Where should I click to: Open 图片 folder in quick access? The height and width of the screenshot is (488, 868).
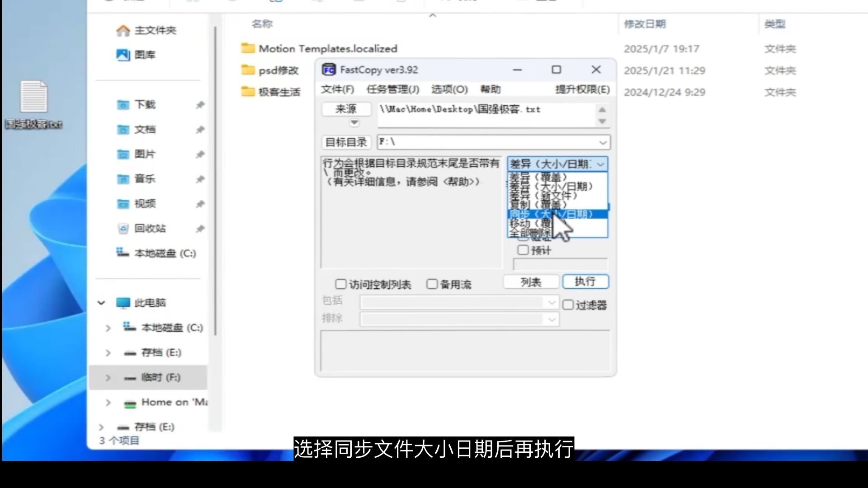point(136,155)
